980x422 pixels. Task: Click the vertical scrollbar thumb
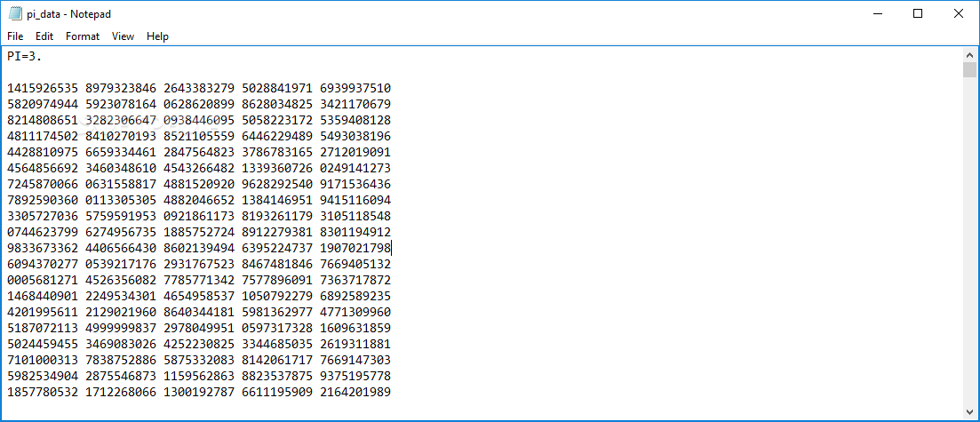pyautogui.click(x=969, y=69)
